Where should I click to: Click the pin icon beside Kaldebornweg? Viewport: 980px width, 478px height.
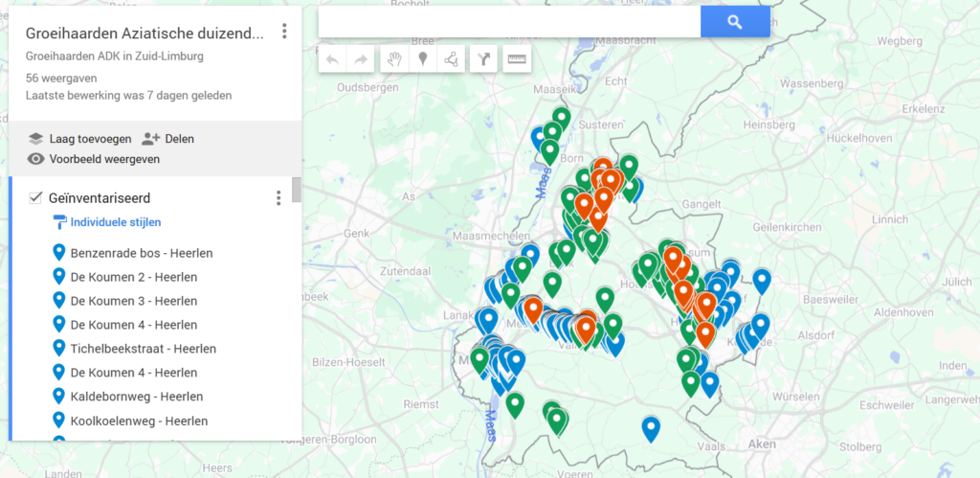point(59,396)
